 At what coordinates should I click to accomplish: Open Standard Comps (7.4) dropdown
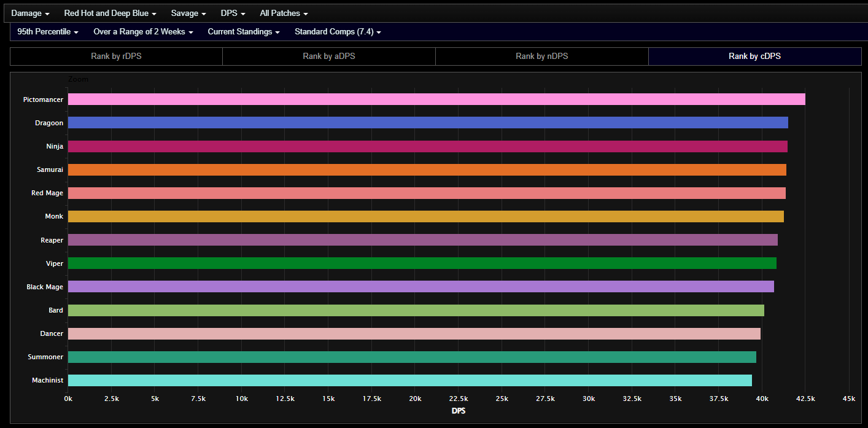(x=338, y=31)
